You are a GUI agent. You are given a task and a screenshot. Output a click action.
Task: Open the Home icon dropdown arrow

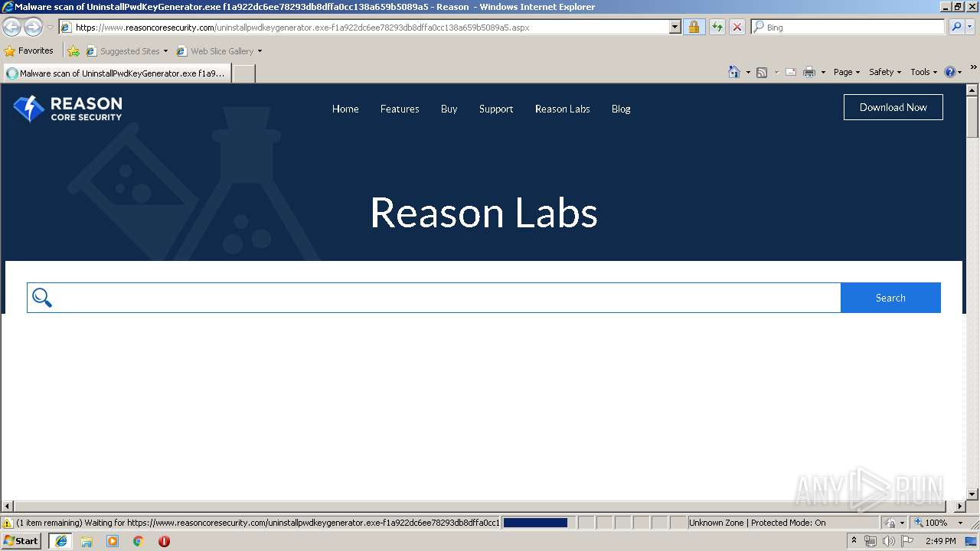pos(748,72)
